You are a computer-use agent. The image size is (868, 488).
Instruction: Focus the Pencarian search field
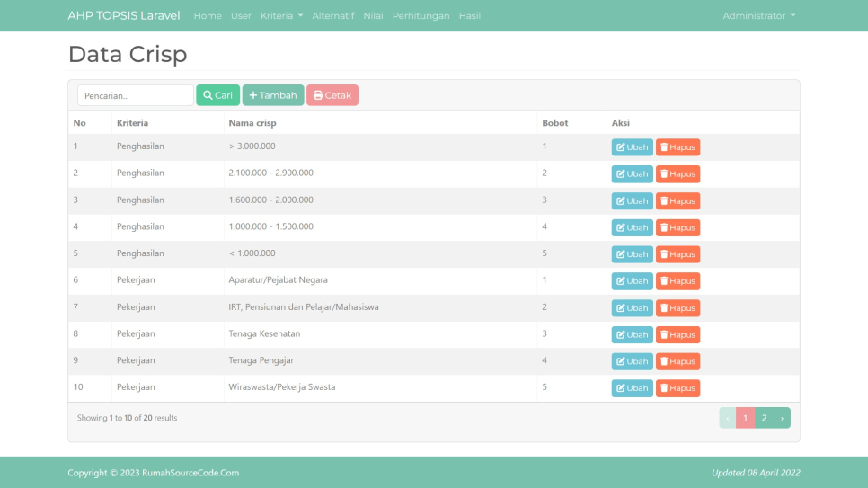tap(136, 95)
